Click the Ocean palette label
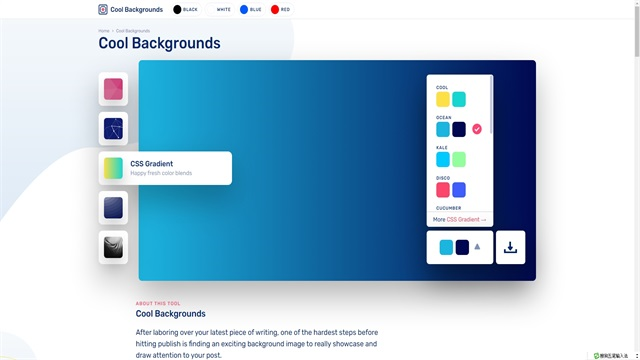The image size is (640, 360). (444, 118)
